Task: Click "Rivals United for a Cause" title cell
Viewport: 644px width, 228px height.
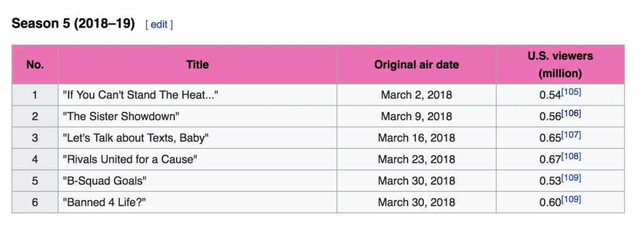Action: (x=197, y=159)
